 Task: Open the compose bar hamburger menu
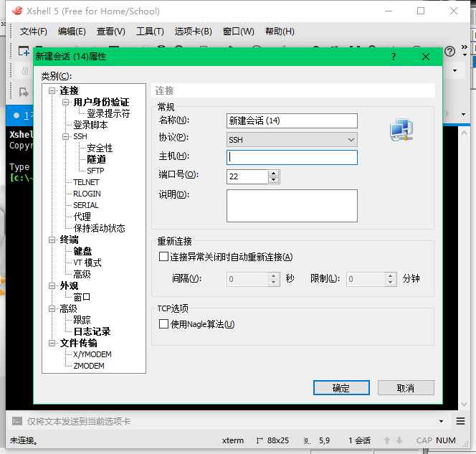[460, 421]
